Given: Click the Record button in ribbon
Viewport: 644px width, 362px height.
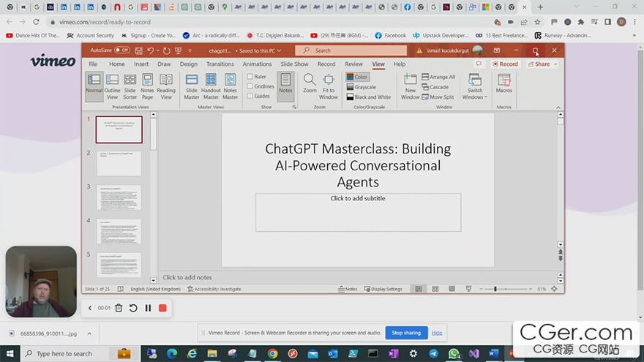Looking at the screenshot, I should [x=505, y=64].
